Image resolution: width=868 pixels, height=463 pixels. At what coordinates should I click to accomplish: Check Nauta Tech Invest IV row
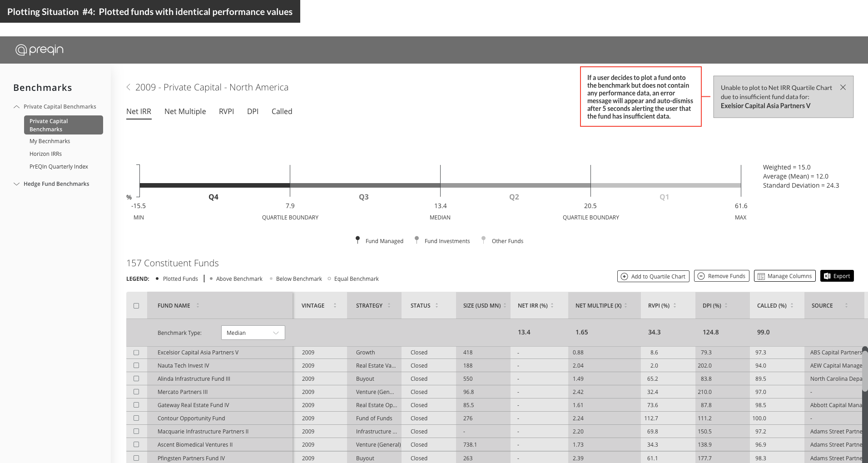[x=136, y=365]
